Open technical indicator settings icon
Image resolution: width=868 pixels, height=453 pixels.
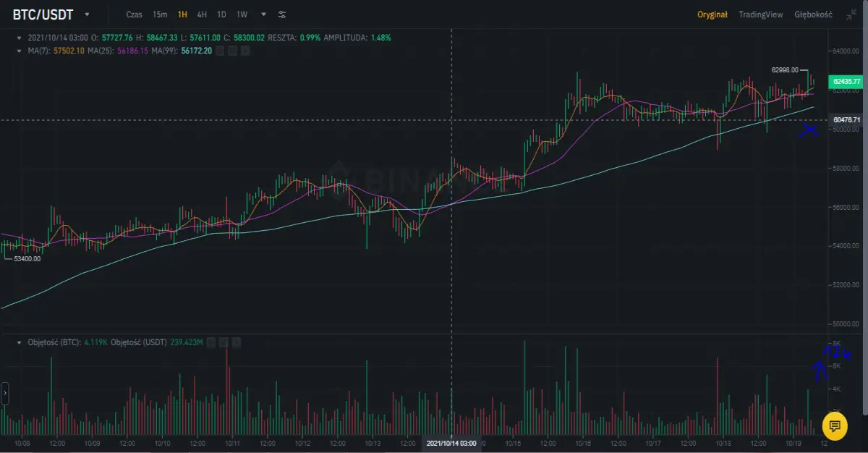282,14
